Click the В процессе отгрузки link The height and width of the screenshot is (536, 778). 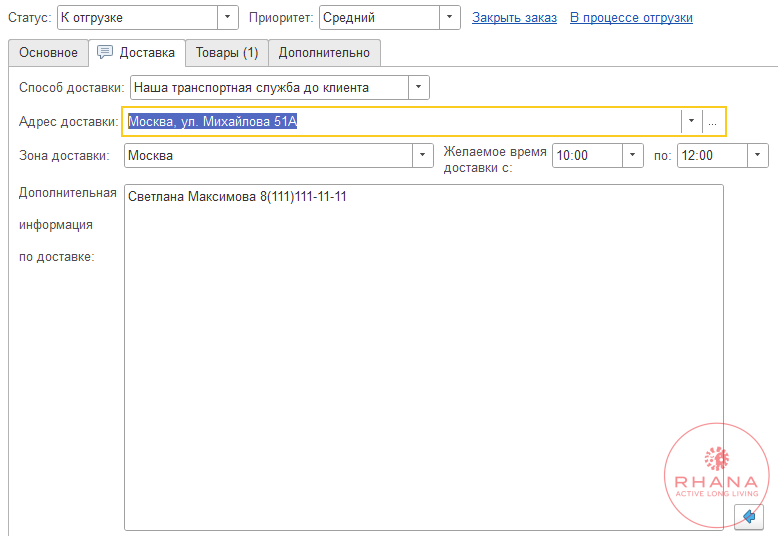[x=631, y=18]
